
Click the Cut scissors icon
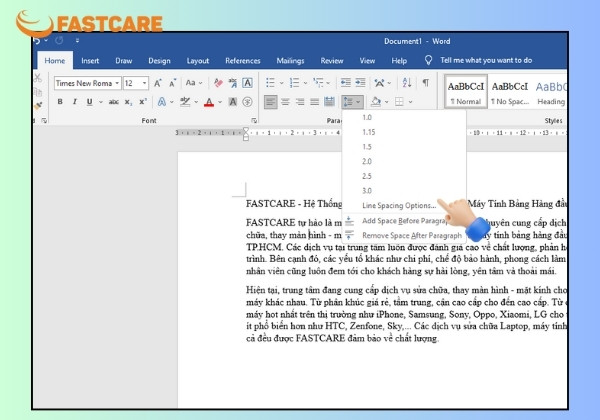click(38, 78)
